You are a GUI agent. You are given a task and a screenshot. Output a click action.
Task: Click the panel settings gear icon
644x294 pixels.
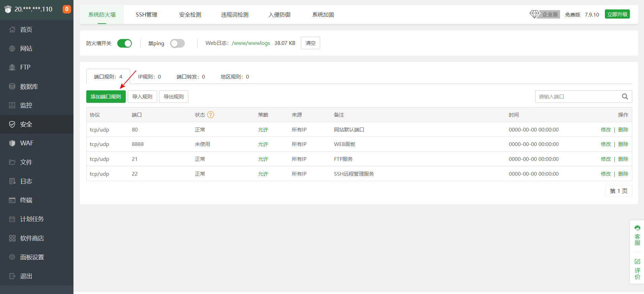click(12, 257)
